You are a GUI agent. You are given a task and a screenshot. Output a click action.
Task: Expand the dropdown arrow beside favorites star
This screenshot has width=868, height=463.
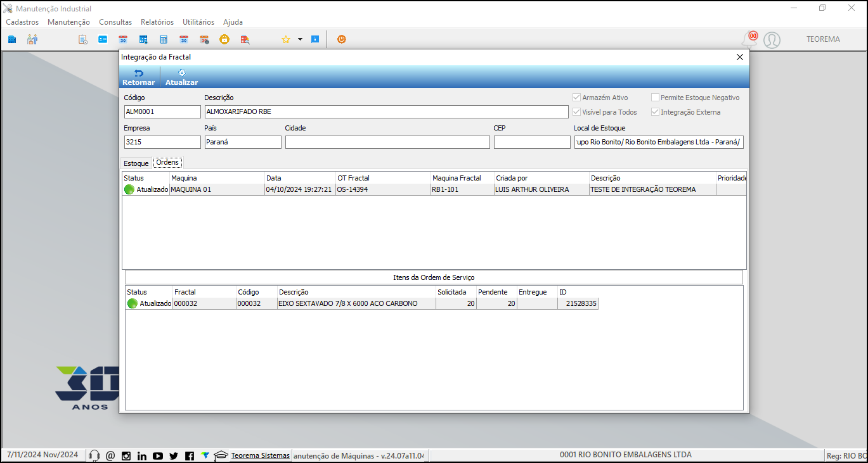click(300, 39)
